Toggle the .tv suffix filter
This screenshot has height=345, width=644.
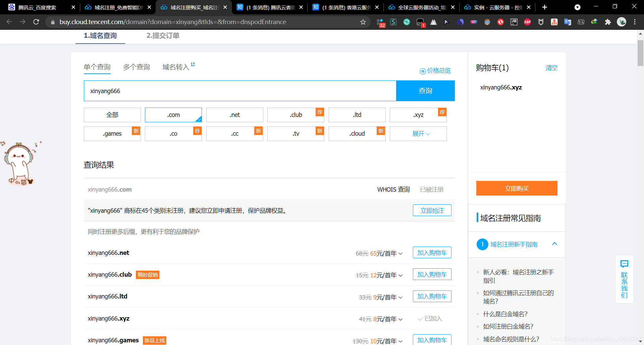[x=296, y=134]
